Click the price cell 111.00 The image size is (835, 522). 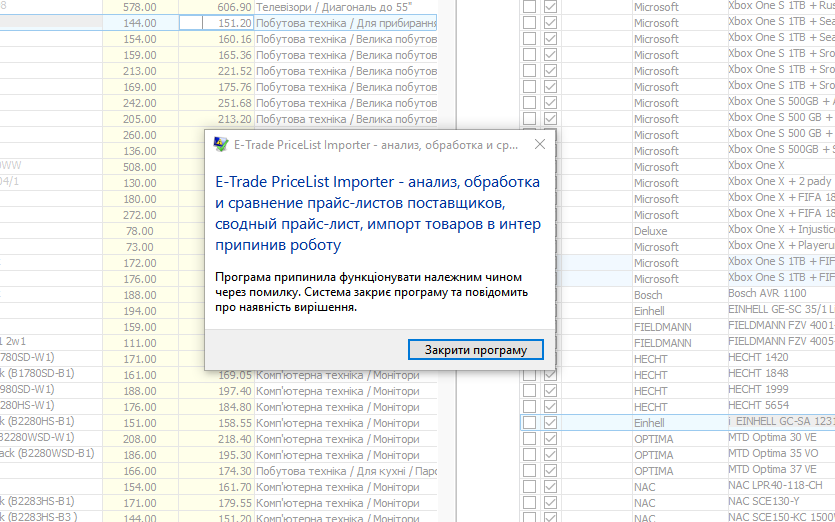(x=140, y=342)
